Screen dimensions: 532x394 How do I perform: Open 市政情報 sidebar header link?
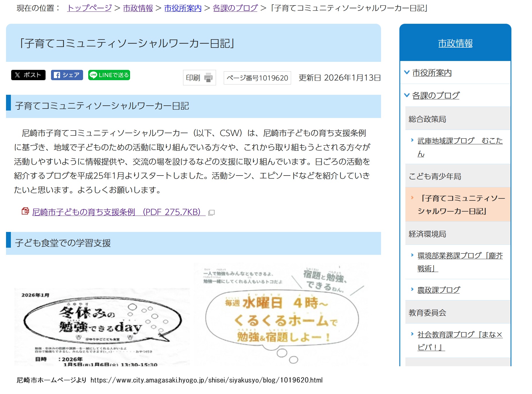point(455,43)
